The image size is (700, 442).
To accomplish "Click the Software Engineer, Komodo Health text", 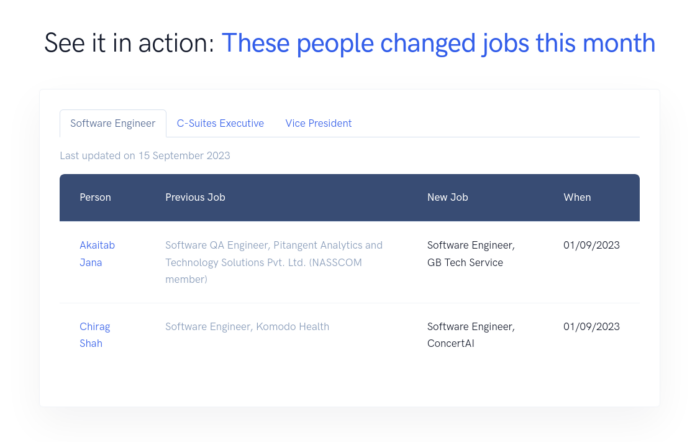I will 247,326.
